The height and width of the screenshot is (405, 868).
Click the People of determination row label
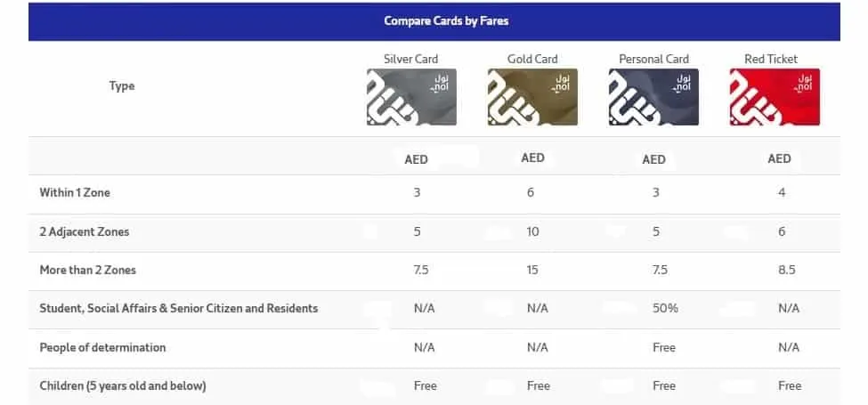coord(102,347)
